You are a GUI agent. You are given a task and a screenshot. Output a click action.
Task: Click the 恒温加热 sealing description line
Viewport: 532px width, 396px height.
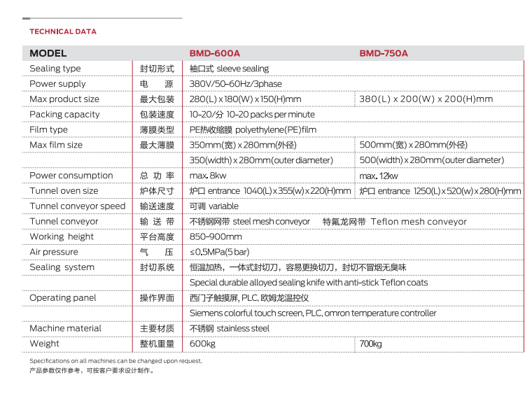tap(297, 267)
